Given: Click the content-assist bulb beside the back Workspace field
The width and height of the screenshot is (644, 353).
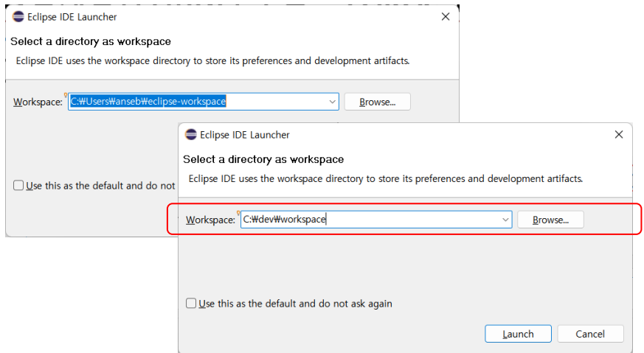Looking at the screenshot, I should point(66,95).
